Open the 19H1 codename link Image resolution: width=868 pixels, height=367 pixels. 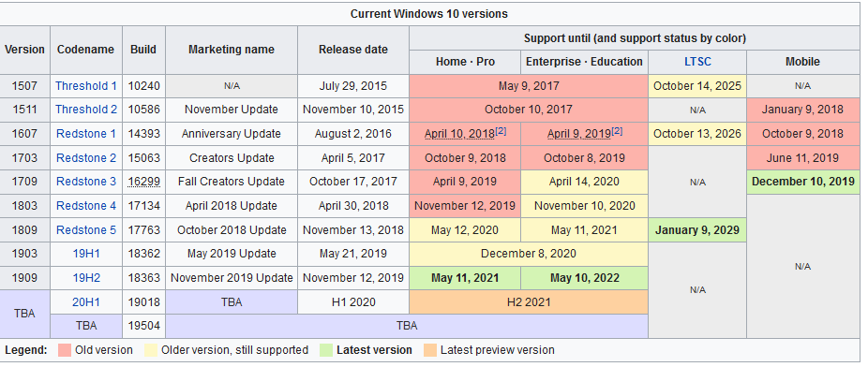click(86, 254)
